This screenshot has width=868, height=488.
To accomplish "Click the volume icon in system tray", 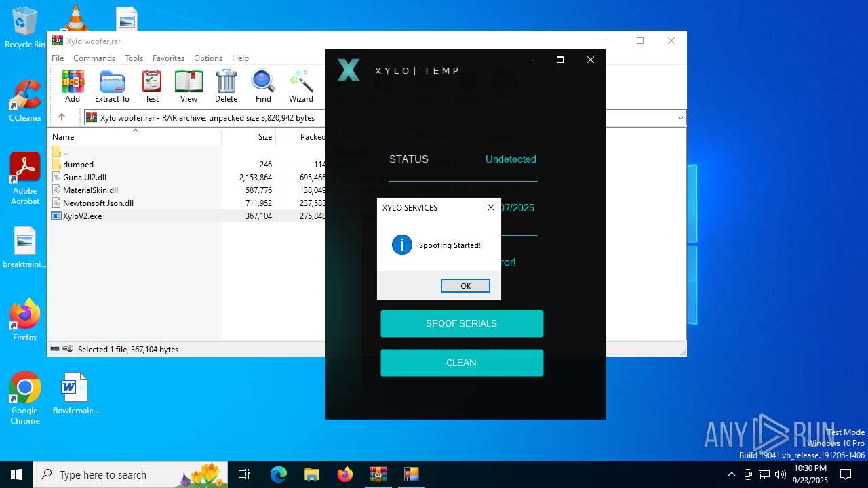I will [x=781, y=474].
